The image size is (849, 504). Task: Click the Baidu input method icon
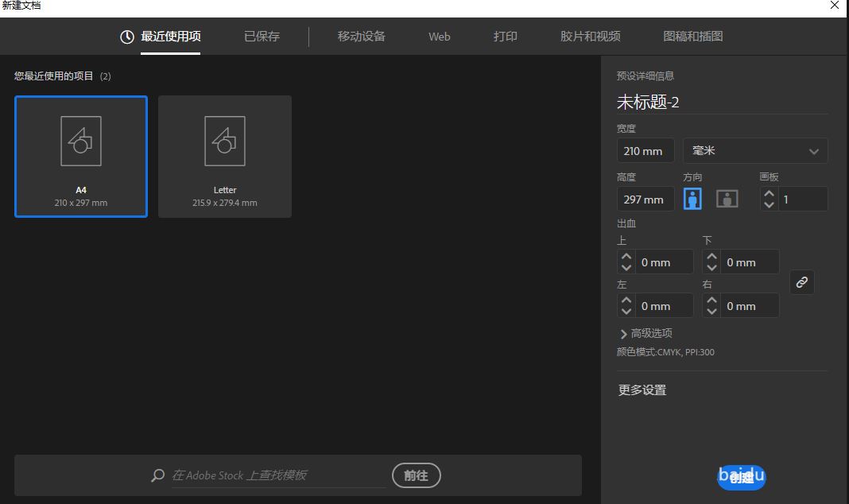741,477
